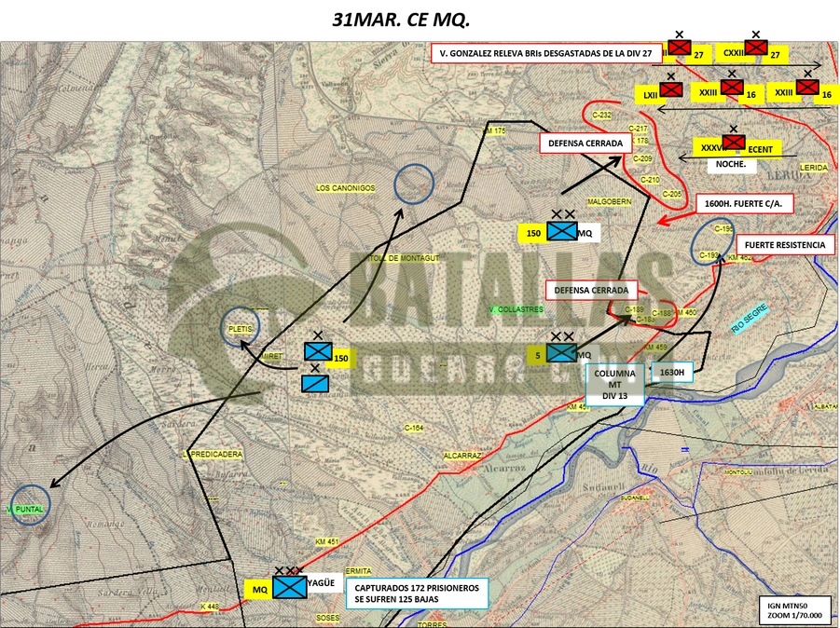
Task: Select the KM 460 marker label
Action: pyautogui.click(x=685, y=312)
